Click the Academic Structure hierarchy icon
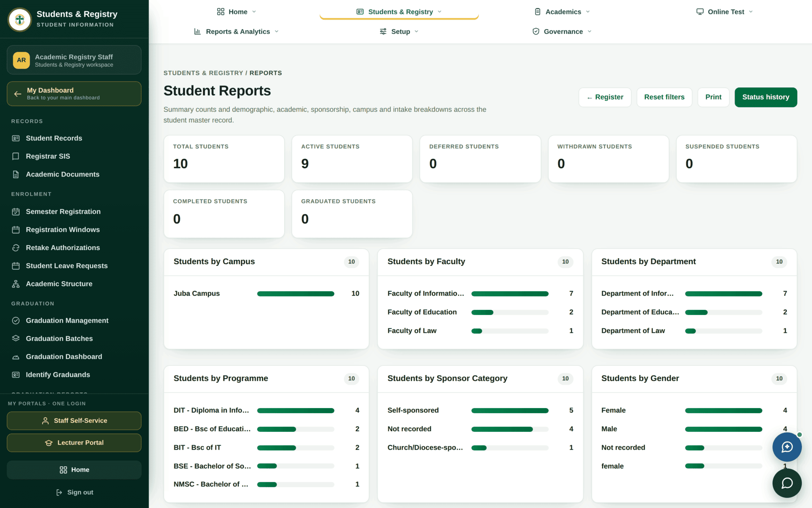812x508 pixels. click(16, 284)
